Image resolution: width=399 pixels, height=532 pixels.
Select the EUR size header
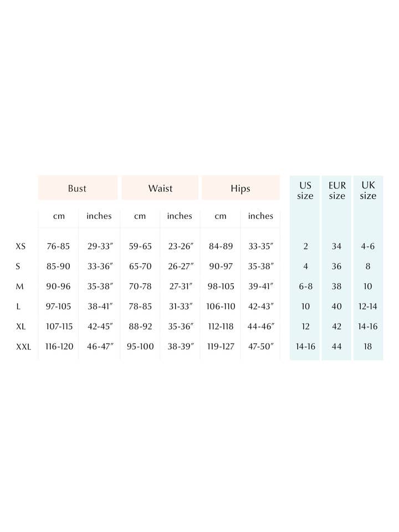pyautogui.click(x=337, y=190)
